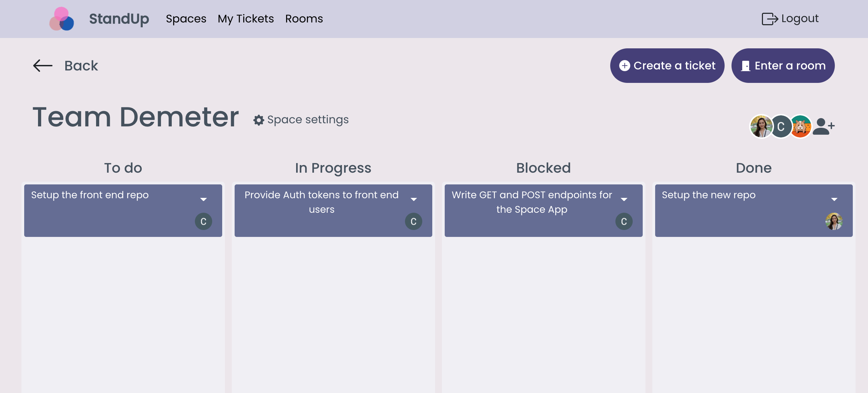The image size is (868, 393).
Task: Expand the Write GET and POST endpoints ticket
Action: tap(624, 199)
